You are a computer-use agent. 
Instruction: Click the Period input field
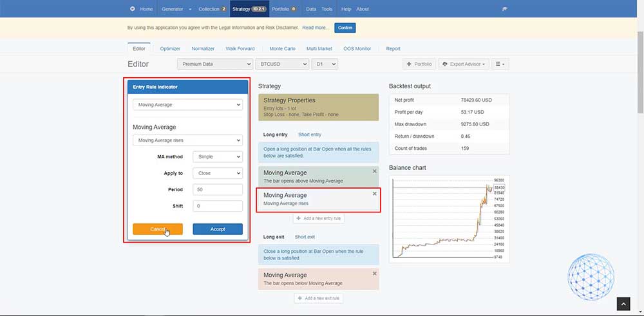pyautogui.click(x=217, y=190)
